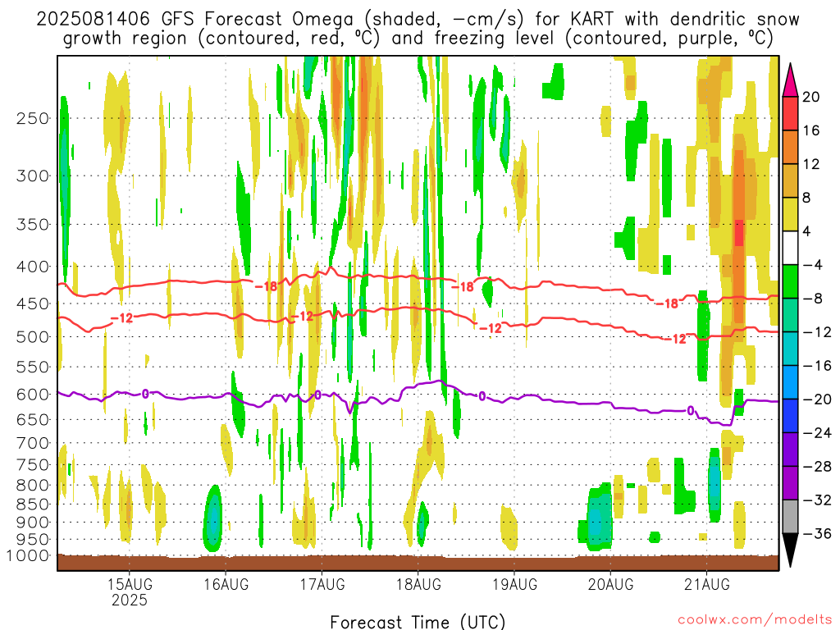Click the 17AUG date label
This screenshot has height=630, width=840.
click(322, 584)
